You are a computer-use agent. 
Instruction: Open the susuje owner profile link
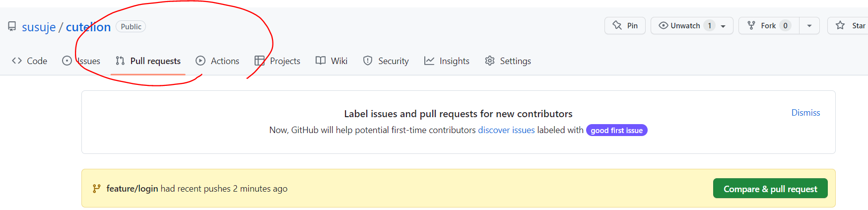click(39, 27)
